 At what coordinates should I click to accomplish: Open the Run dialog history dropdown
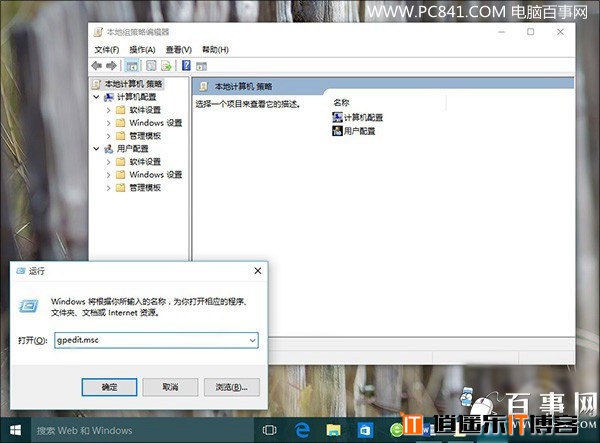click(x=253, y=340)
